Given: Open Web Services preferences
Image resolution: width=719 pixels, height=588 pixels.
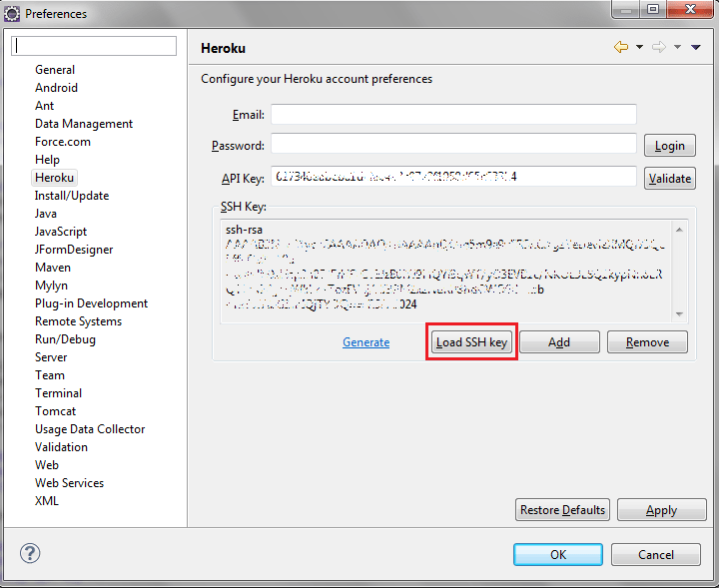Looking at the screenshot, I should pyautogui.click(x=69, y=483).
